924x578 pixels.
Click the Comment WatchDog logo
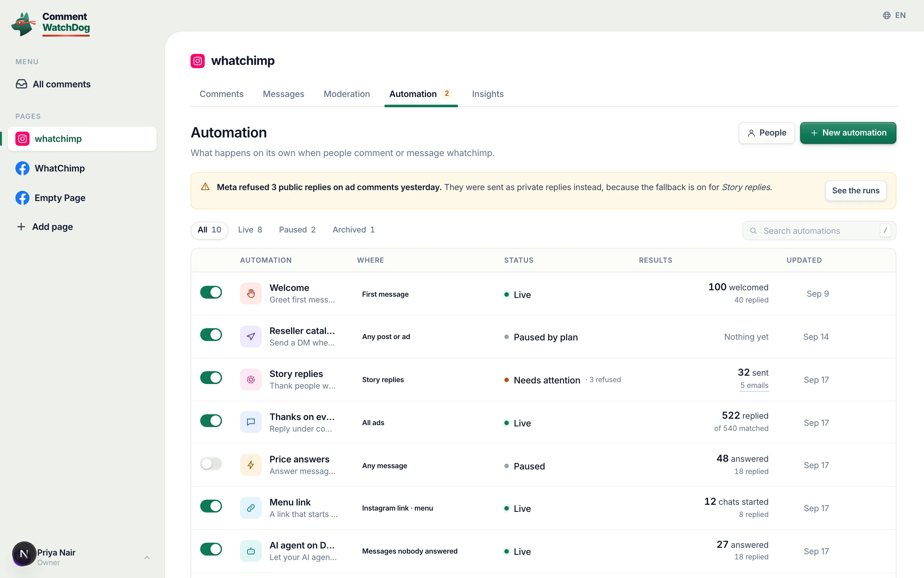pyautogui.click(x=51, y=24)
